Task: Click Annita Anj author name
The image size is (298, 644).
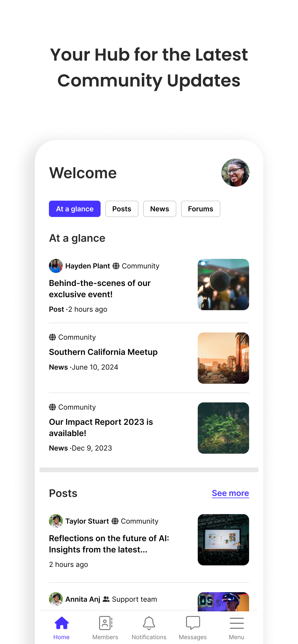Action: pos(83,599)
